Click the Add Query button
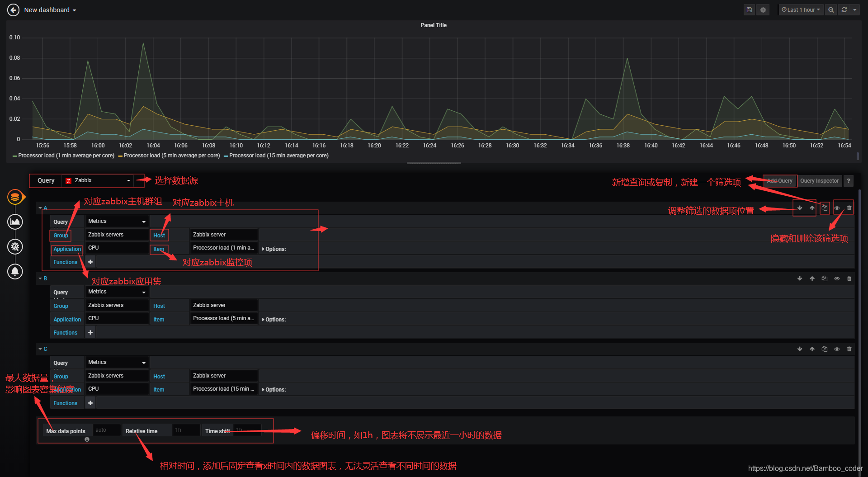868x477 pixels. click(780, 181)
